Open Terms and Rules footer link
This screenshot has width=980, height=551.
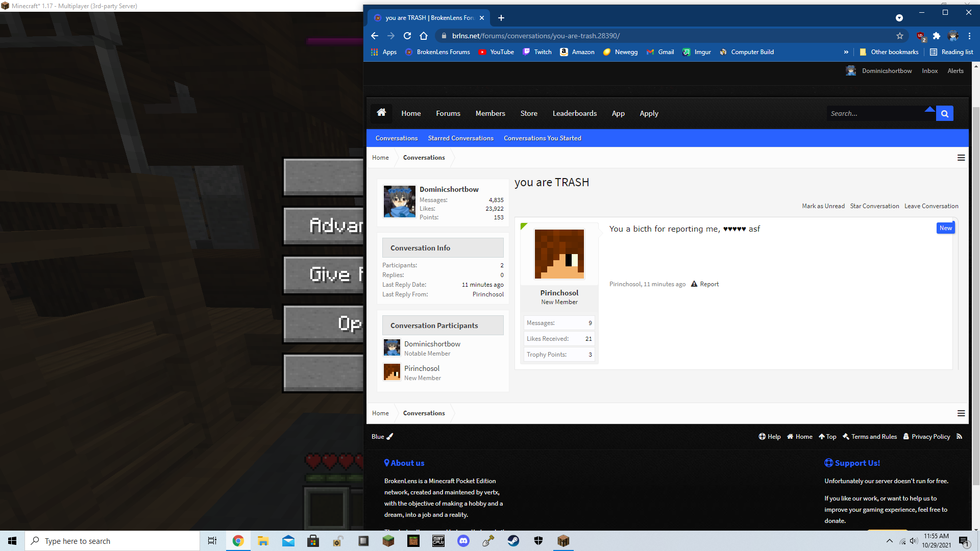click(x=869, y=437)
